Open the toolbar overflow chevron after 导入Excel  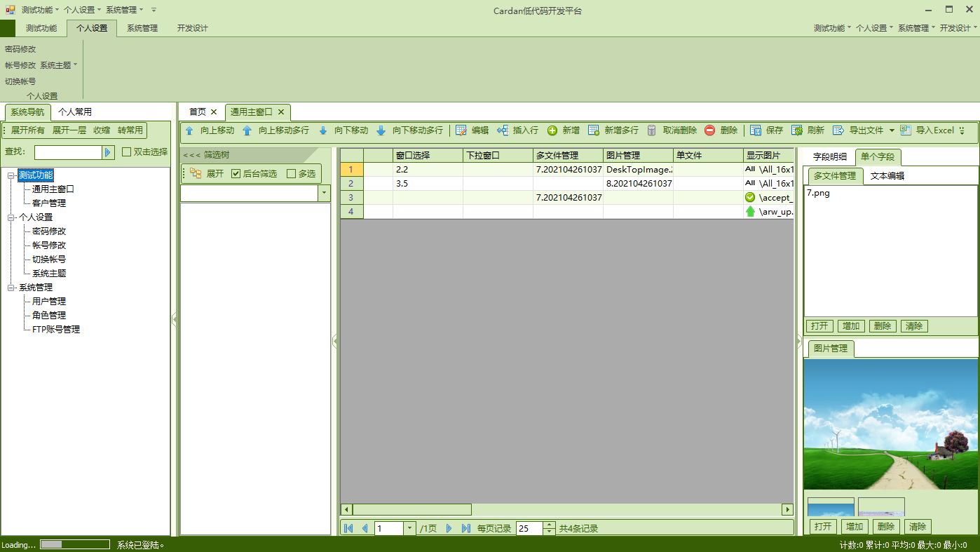(x=962, y=130)
